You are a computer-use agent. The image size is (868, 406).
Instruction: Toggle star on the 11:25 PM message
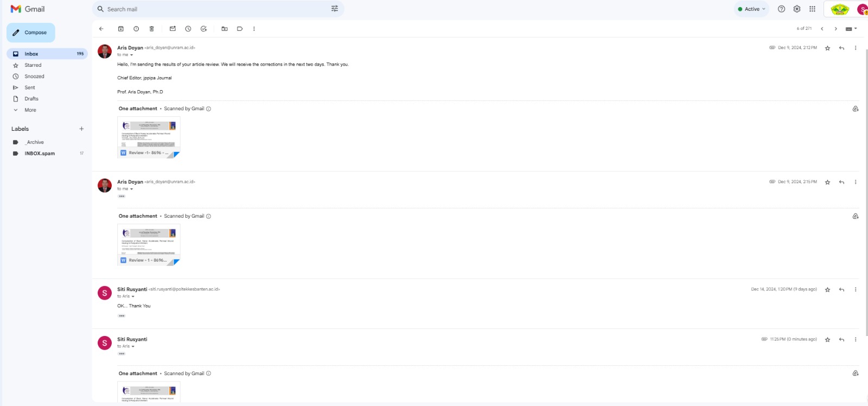[x=827, y=340]
